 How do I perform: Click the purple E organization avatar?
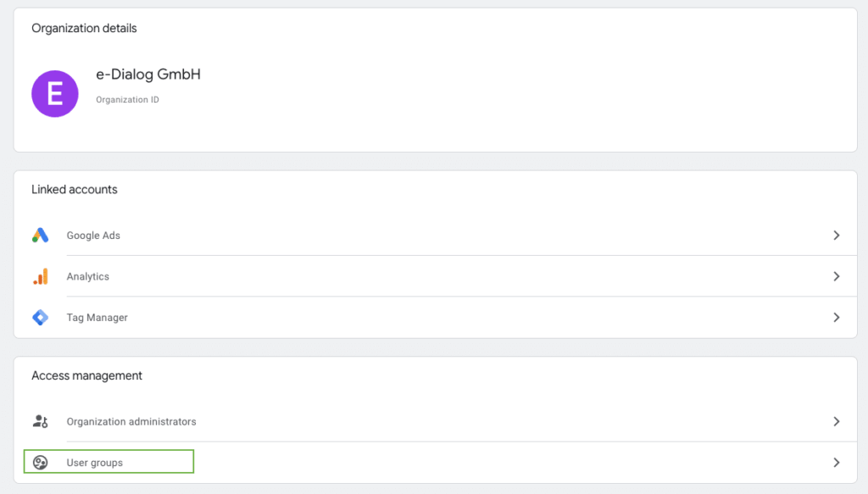coord(55,93)
